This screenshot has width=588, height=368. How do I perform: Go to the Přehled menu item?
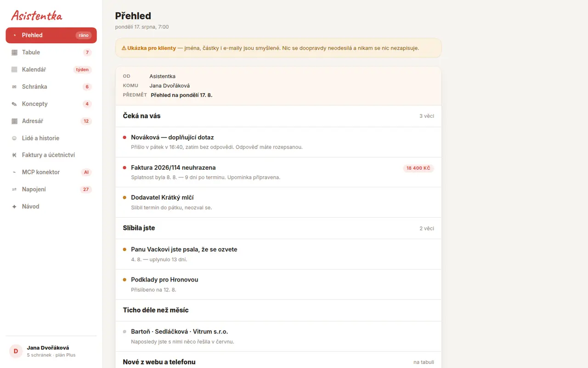[x=51, y=35]
